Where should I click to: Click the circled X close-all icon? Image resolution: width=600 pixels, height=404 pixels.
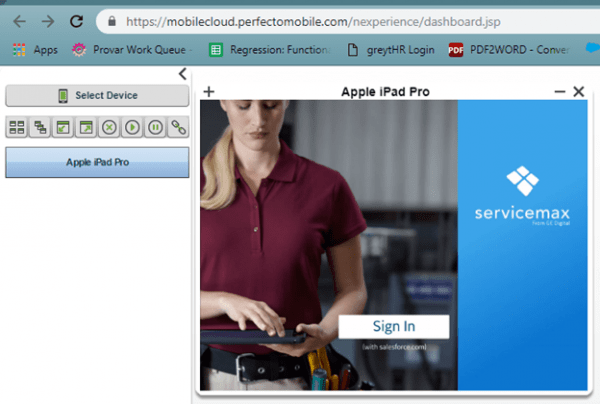(x=109, y=127)
